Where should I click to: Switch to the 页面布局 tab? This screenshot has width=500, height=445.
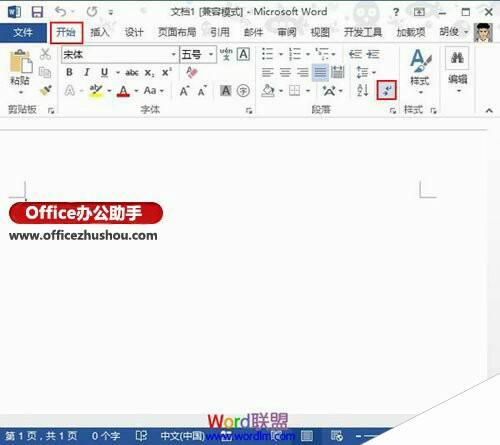point(177,33)
